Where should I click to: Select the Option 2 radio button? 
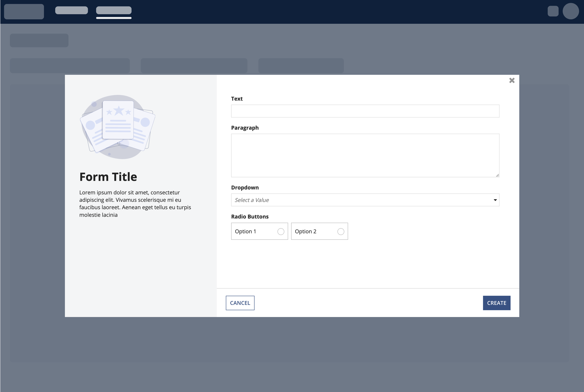point(341,232)
